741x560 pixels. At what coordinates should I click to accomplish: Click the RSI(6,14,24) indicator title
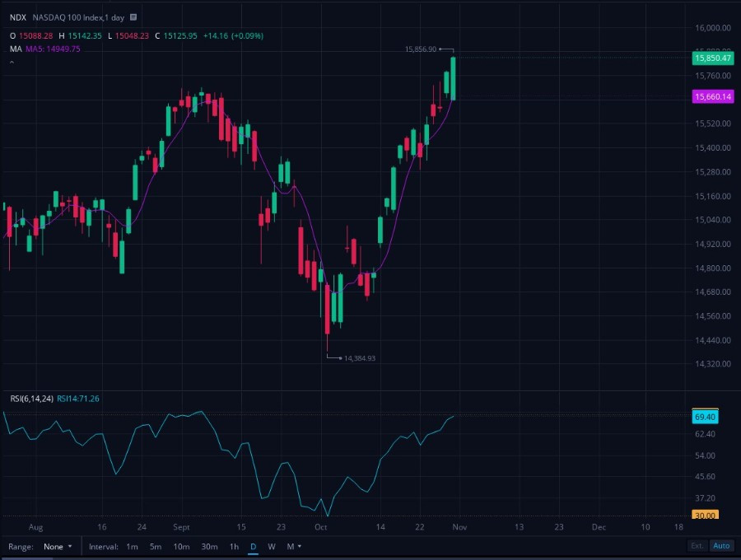(31, 399)
